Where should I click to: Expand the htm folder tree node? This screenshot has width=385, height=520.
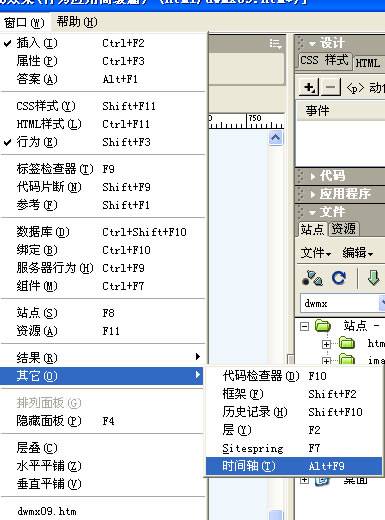pyautogui.click(x=326, y=344)
